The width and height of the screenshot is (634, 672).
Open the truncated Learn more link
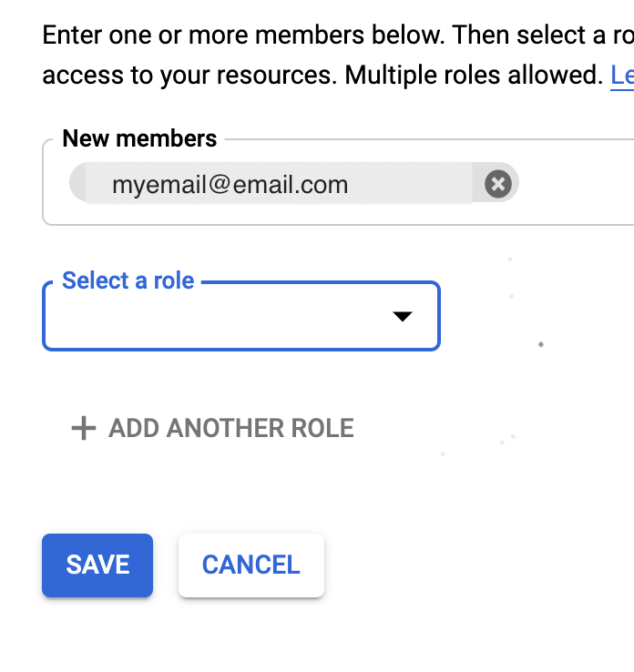(622, 75)
